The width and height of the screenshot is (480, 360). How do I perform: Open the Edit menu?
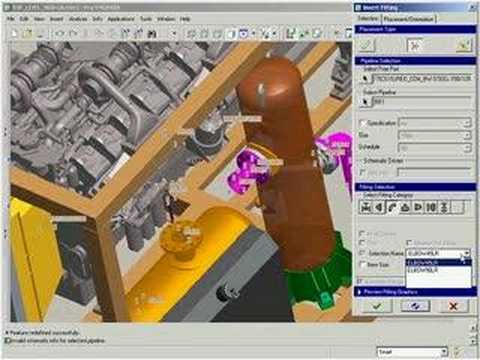24,19
